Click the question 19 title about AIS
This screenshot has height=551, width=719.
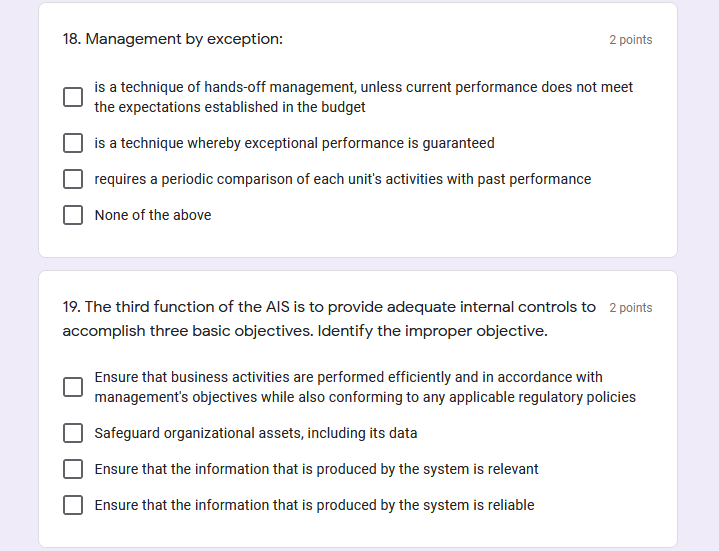(328, 318)
